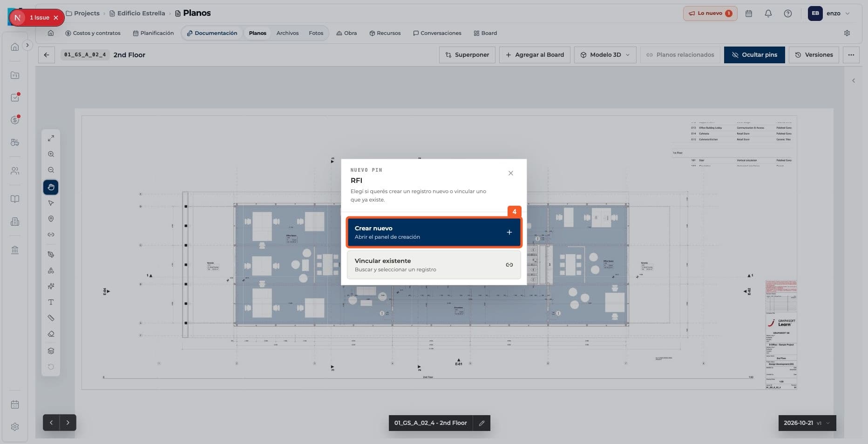Click the pencil edit icon beside sheet name

coord(481,423)
